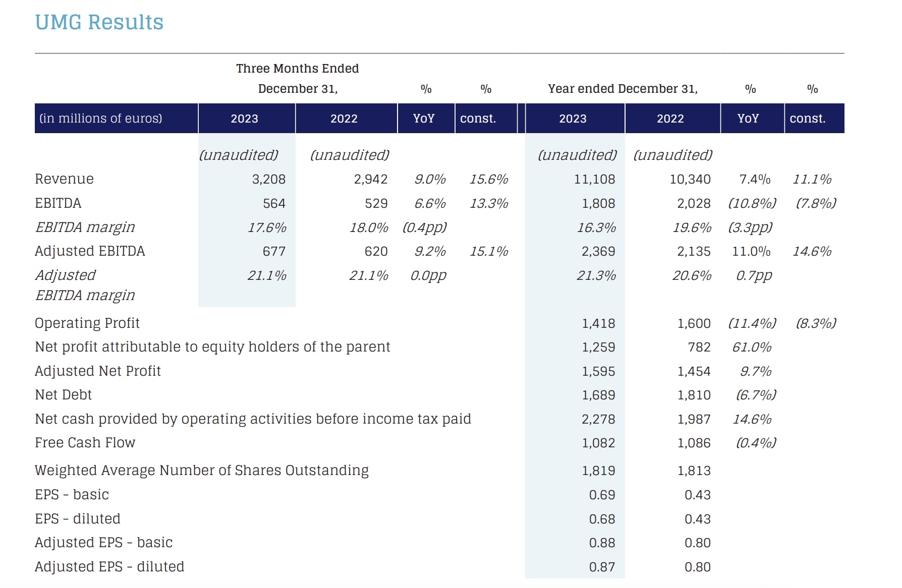This screenshot has width=902, height=588.
Task: Click '(in millions of euros)' header cell
Action: pos(116,119)
